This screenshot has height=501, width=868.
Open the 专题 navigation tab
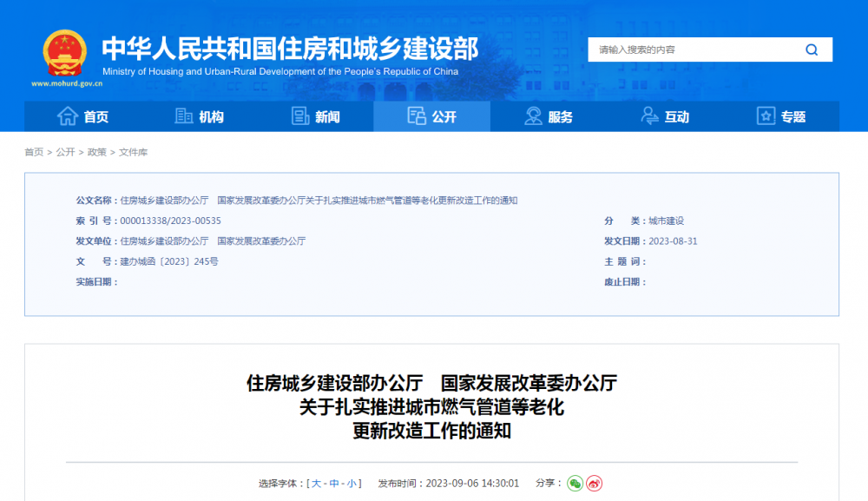781,116
